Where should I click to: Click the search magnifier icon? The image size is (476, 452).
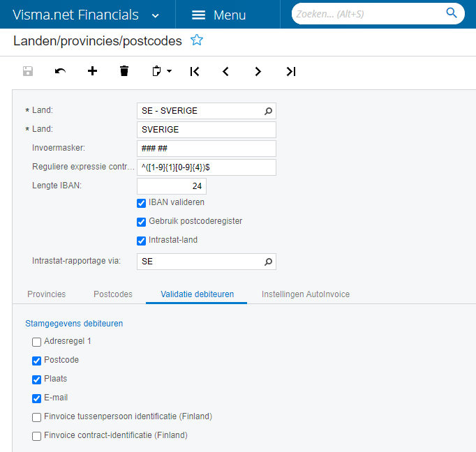[x=452, y=13]
